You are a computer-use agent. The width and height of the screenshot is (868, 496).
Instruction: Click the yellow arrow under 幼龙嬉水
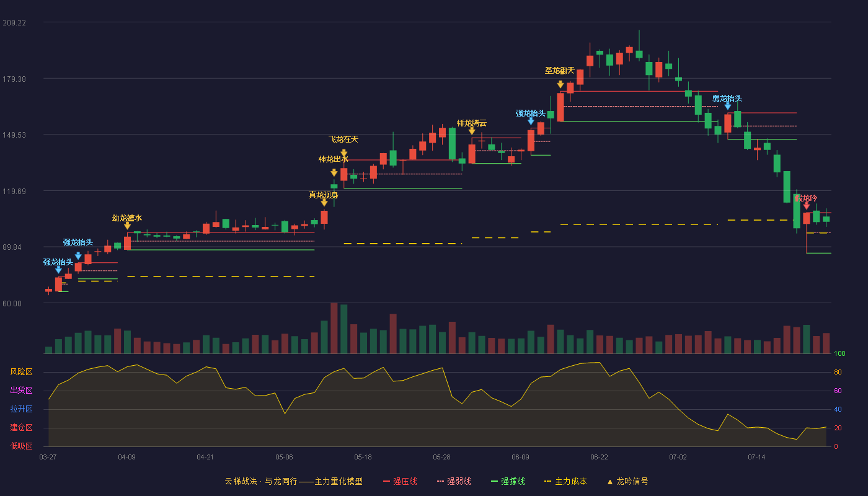[x=127, y=226]
